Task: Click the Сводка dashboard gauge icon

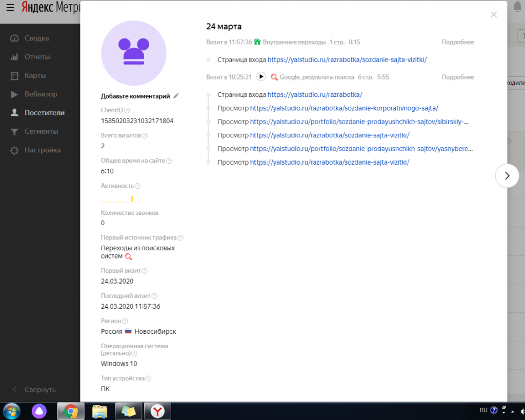Action: tap(14, 38)
